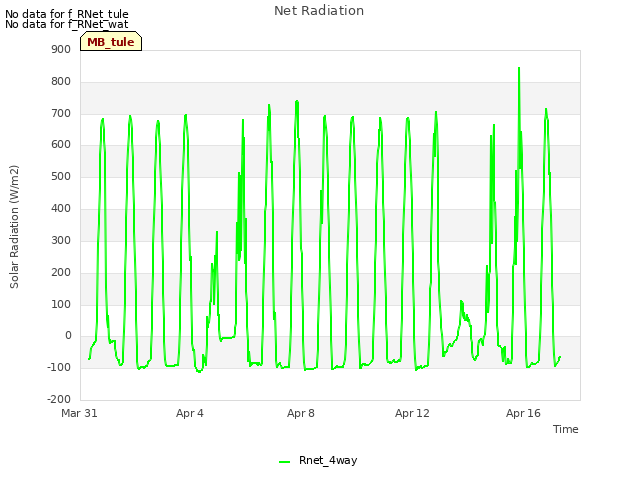Click the Apr 8 x-axis tick label
Image resolution: width=640 pixels, height=480 pixels.
pyautogui.click(x=301, y=413)
